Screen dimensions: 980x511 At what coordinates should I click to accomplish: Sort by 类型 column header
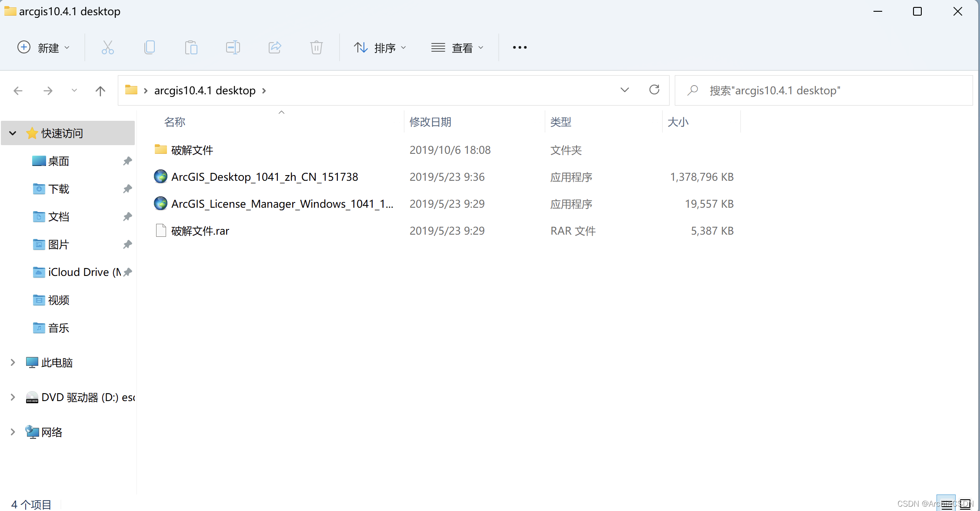point(561,122)
